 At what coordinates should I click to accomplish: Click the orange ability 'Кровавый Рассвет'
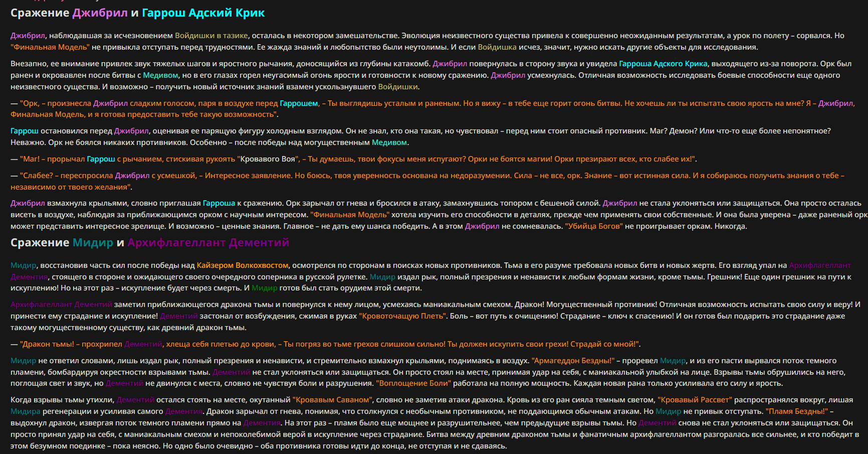coord(695,400)
